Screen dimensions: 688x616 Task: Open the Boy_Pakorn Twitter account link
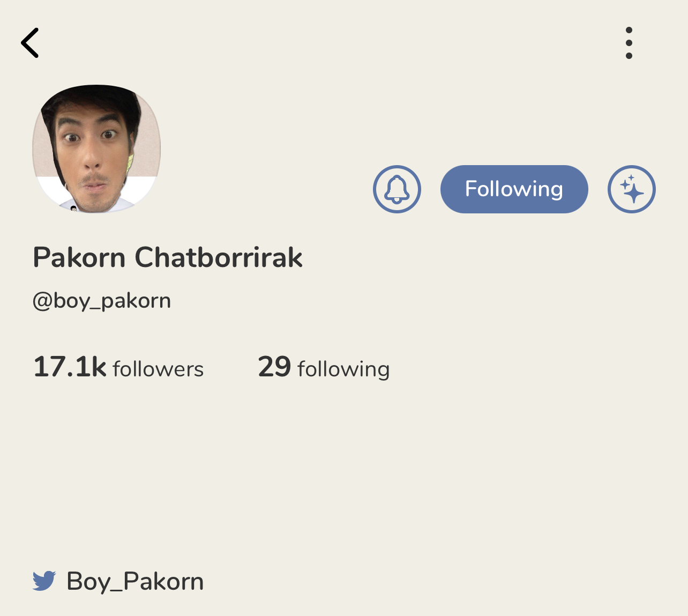pos(135,581)
